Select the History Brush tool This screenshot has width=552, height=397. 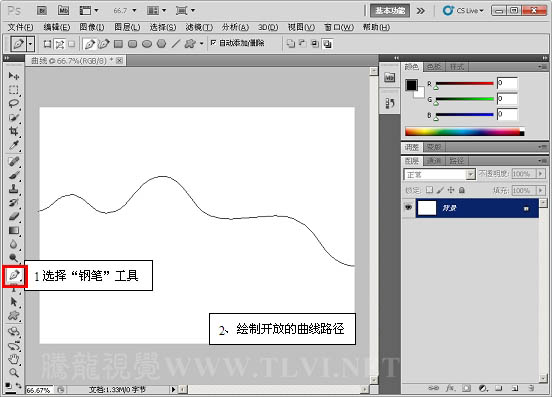click(14, 203)
